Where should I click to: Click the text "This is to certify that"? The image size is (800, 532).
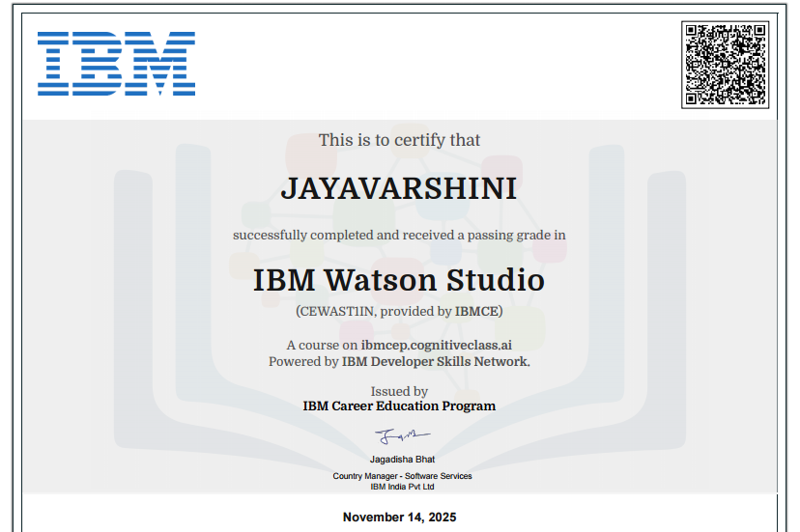pyautogui.click(x=399, y=140)
